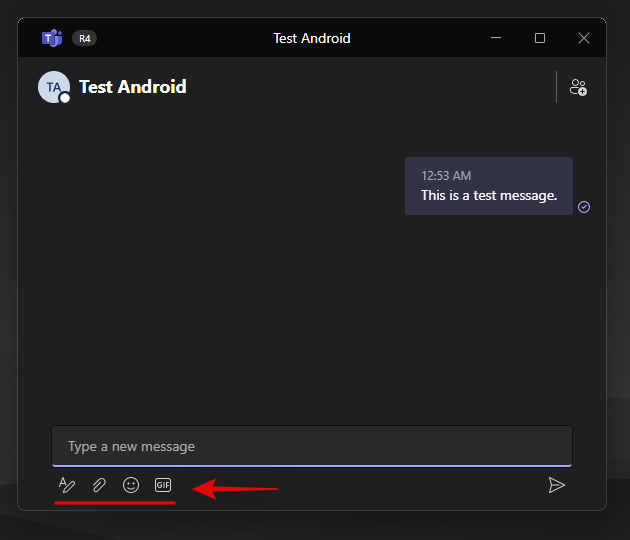Click the 12:53 AM message timestamp
Screen dimensions: 630x540
(445, 176)
